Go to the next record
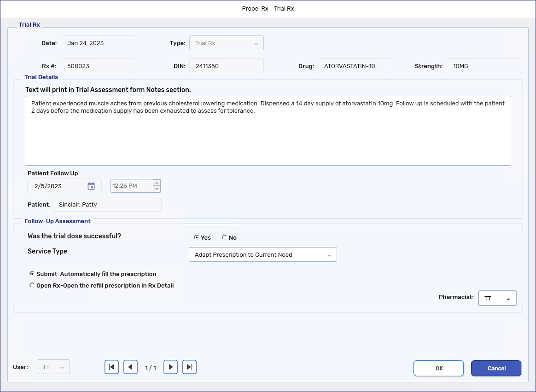 click(x=170, y=367)
